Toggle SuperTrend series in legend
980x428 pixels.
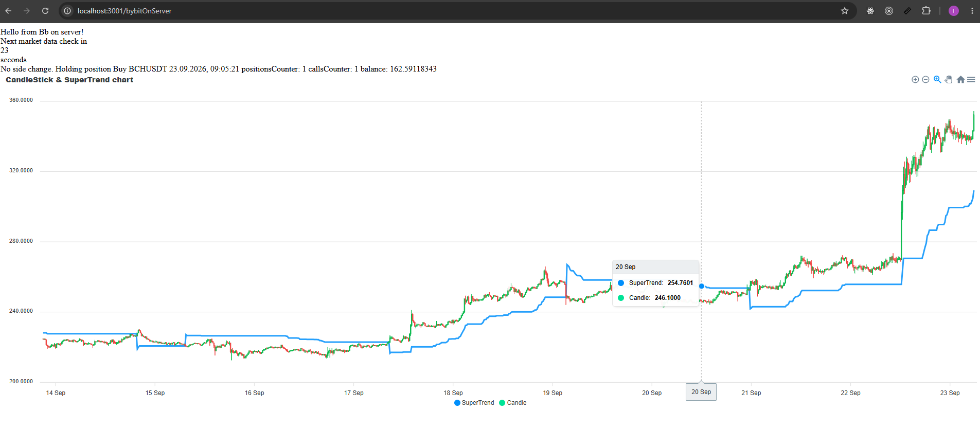coord(474,403)
